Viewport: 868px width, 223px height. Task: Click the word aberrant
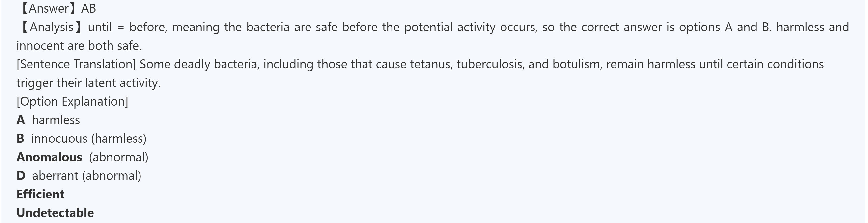click(55, 175)
